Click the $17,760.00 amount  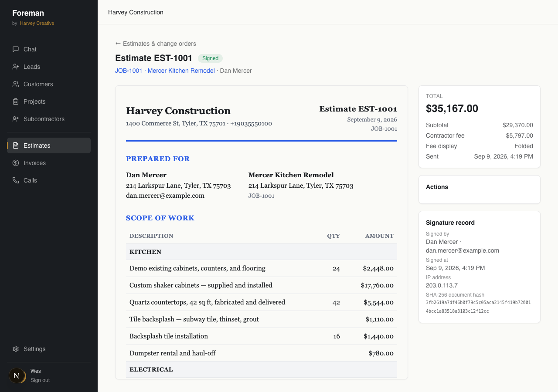click(x=377, y=285)
